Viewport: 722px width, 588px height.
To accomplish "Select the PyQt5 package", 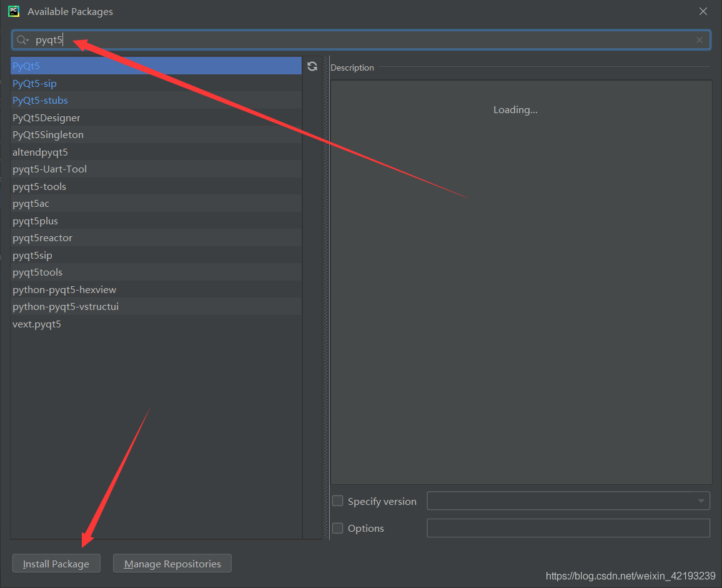I will [156, 66].
